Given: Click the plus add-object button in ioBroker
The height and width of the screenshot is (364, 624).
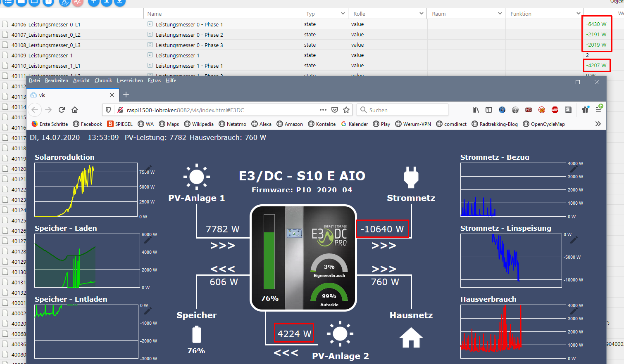Looking at the screenshot, I should pos(94,2).
